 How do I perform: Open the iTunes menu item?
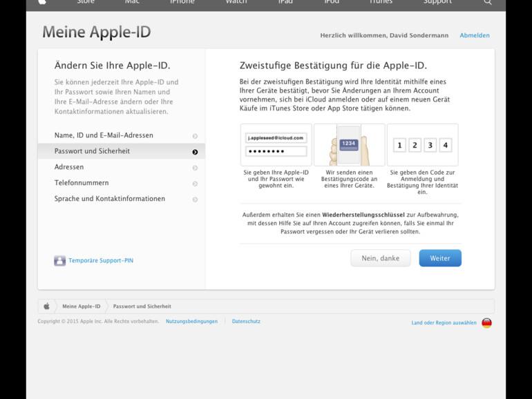coord(381,2)
